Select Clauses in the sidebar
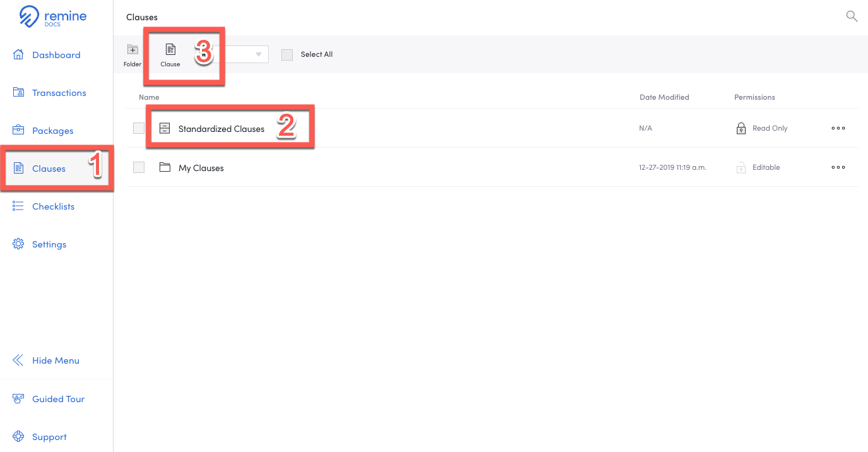This screenshot has height=452, width=868. pos(49,169)
